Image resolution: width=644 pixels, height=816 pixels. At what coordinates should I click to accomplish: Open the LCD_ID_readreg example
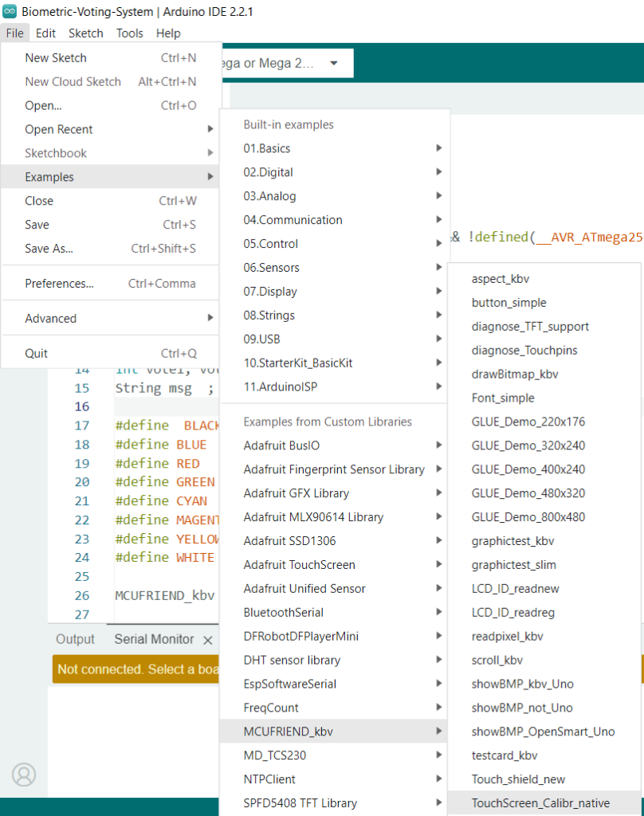click(544, 613)
